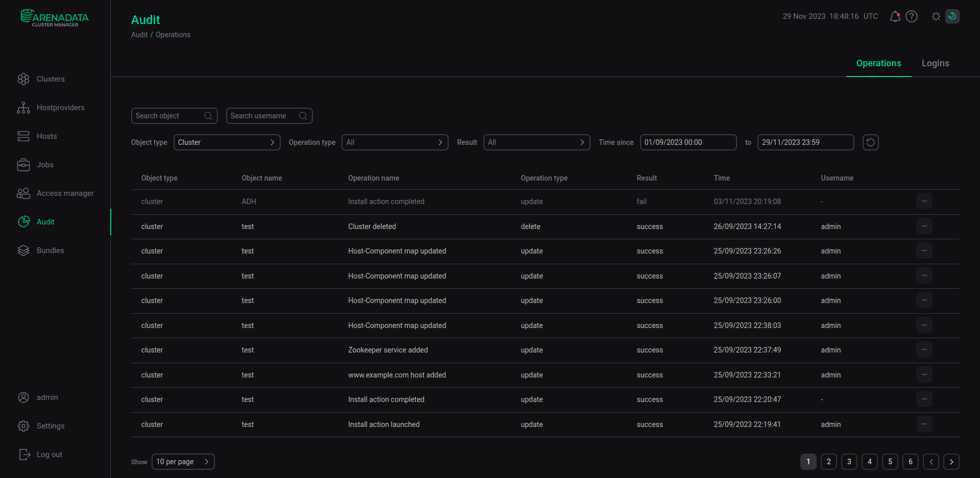This screenshot has width=980, height=478.
Task: Click the Arenadata Cluster Manager logo
Action: [55, 18]
